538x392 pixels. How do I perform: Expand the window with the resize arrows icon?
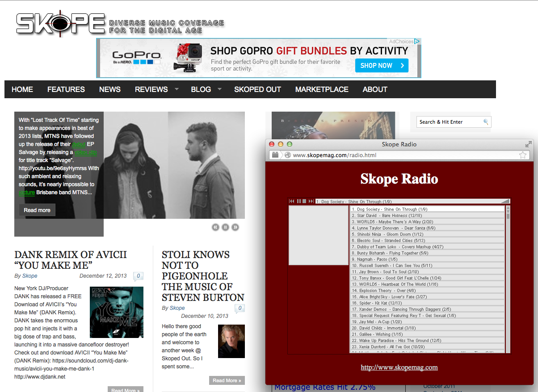pyautogui.click(x=527, y=144)
